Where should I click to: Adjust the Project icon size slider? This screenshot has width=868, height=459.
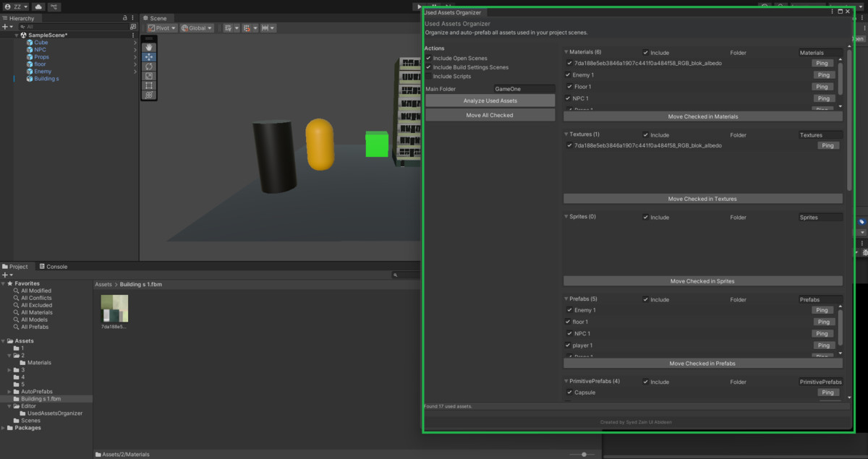(x=583, y=454)
